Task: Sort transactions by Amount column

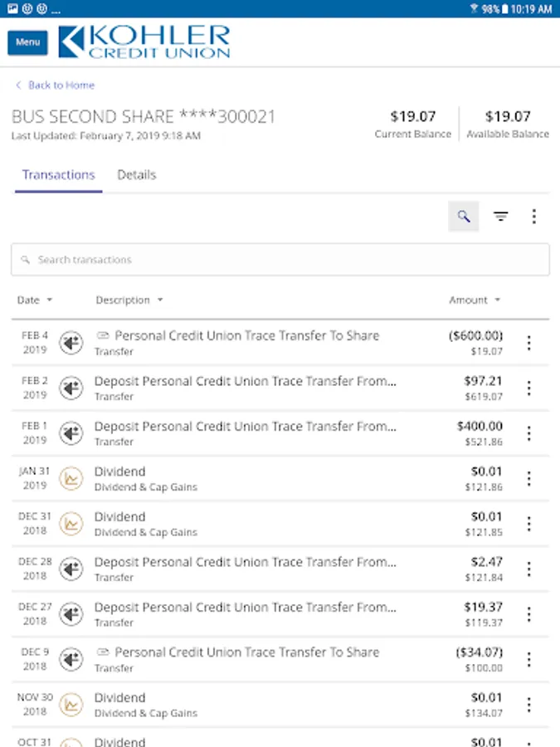Action: [475, 300]
